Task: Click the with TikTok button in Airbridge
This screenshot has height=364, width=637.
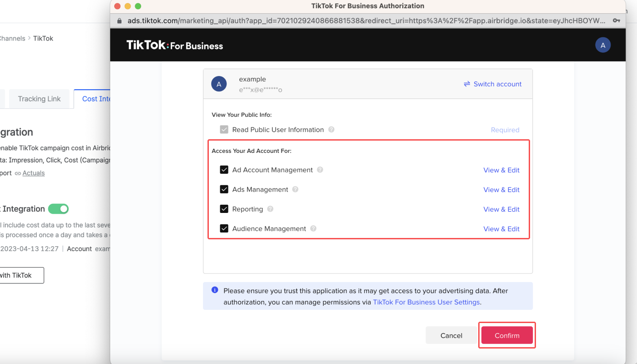Action: tap(22, 275)
